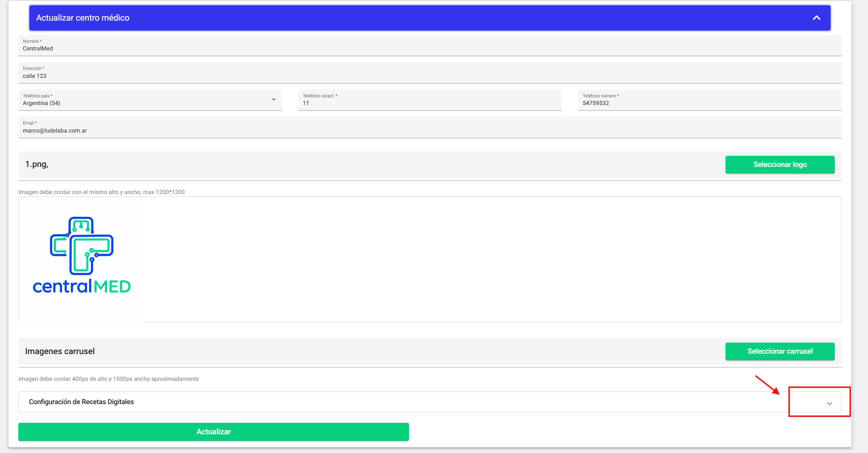Screen dimensions: 868x453
Task: Click the centralMED wordmark in the preview
Action: click(82, 286)
